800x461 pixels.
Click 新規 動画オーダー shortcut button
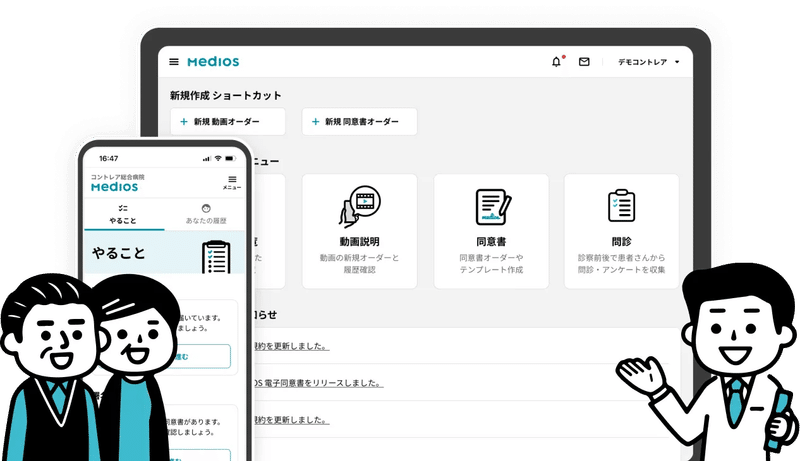228,121
